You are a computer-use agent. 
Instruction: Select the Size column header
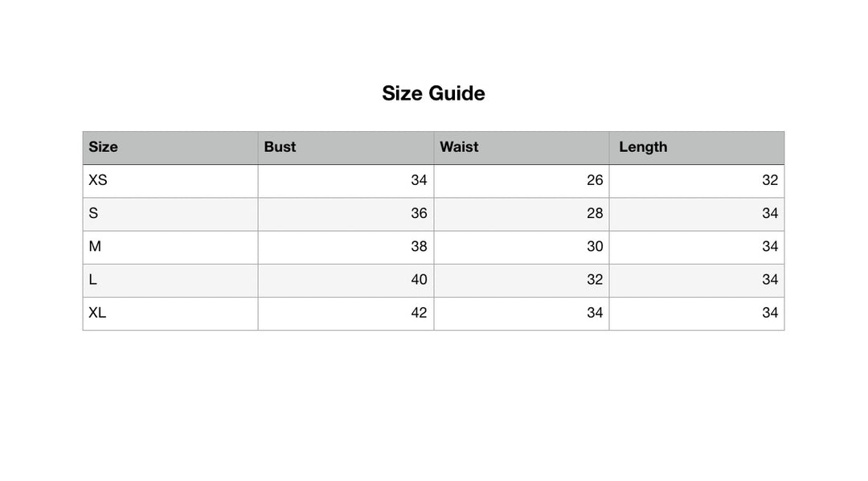click(103, 147)
